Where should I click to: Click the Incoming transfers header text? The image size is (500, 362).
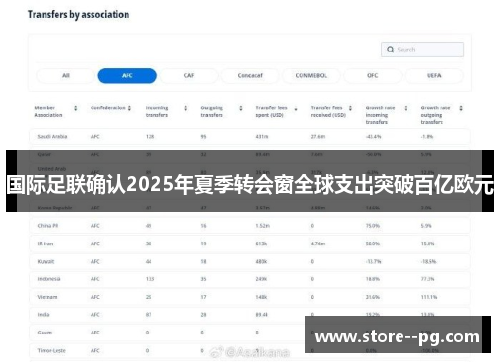tap(157, 111)
